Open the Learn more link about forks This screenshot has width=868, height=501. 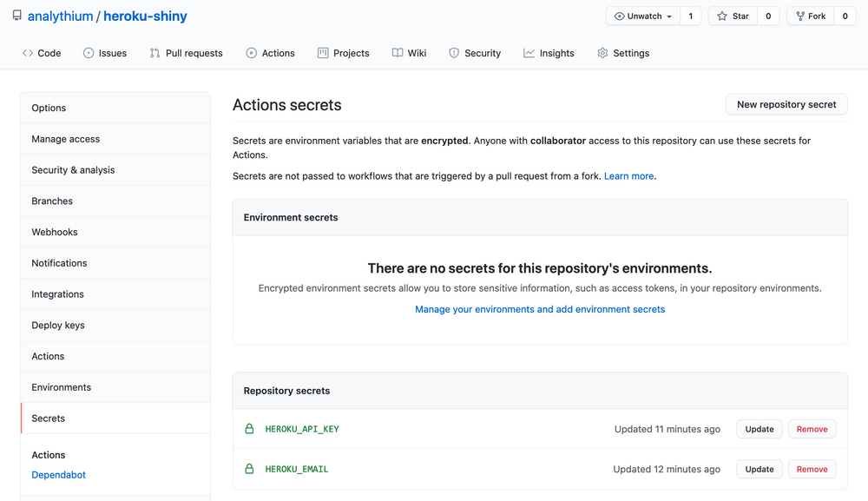click(628, 175)
